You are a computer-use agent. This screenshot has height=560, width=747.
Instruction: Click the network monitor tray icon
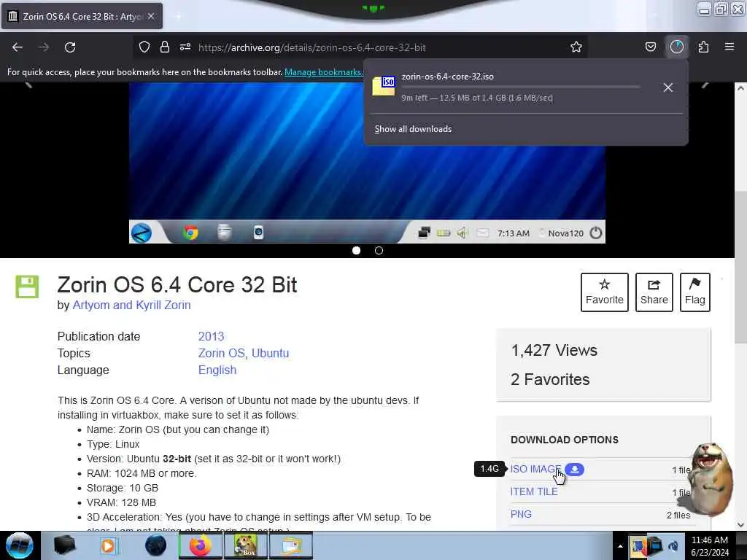[x=656, y=546]
